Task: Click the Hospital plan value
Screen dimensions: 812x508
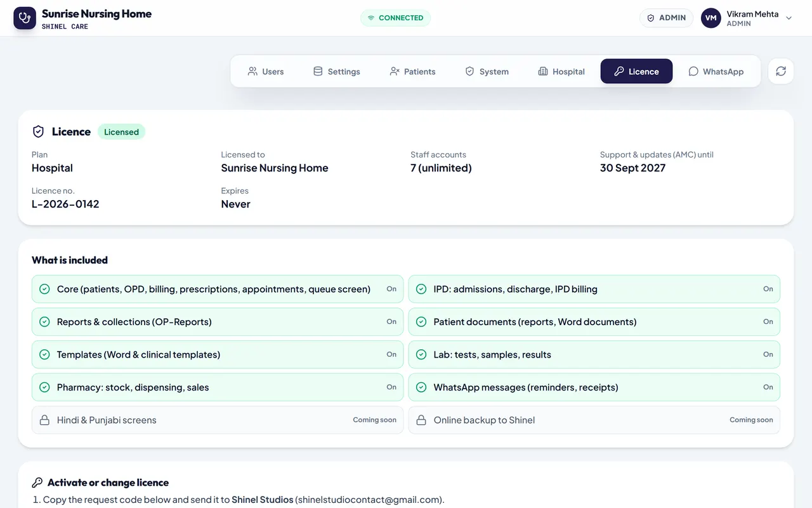Action: [52, 168]
